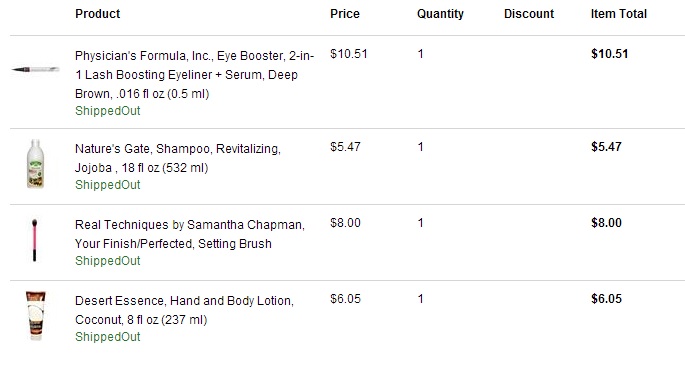Open Desert Essence Hand and Body Lotion link

[x=184, y=310]
